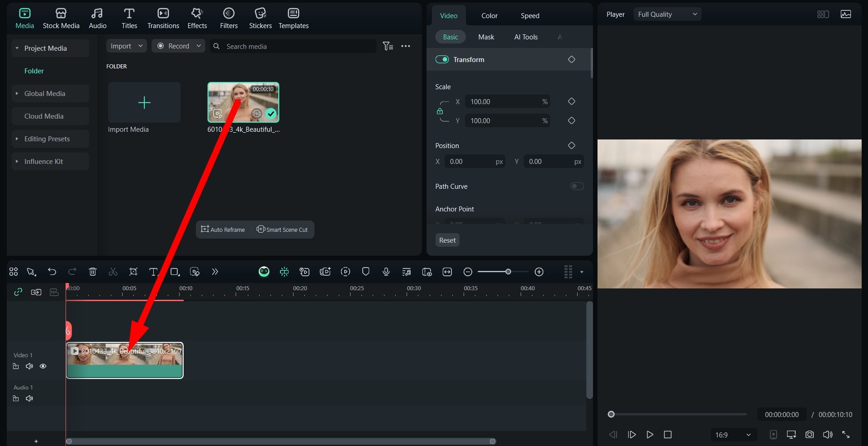
Task: Click the player volume speaker icon
Action: click(828, 435)
